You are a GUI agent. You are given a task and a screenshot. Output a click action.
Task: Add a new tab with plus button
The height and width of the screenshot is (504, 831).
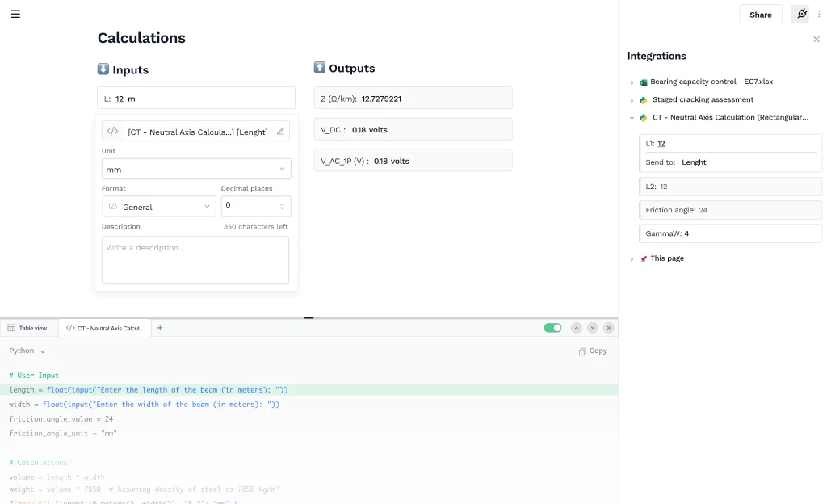pos(160,328)
